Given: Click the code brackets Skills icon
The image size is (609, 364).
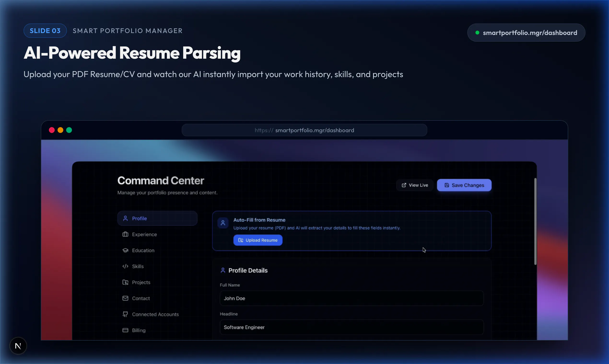Looking at the screenshot, I should coord(125,266).
